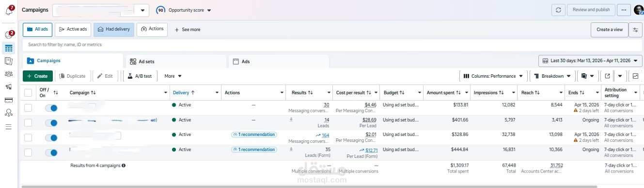
Task: Open the export options arrow dropdown
Action: tap(620, 76)
